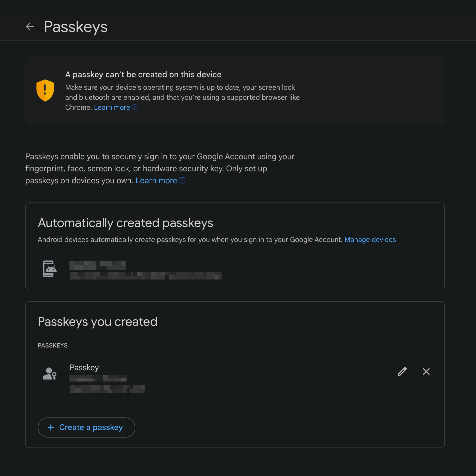Open the Learn more link about passkeys

(156, 180)
